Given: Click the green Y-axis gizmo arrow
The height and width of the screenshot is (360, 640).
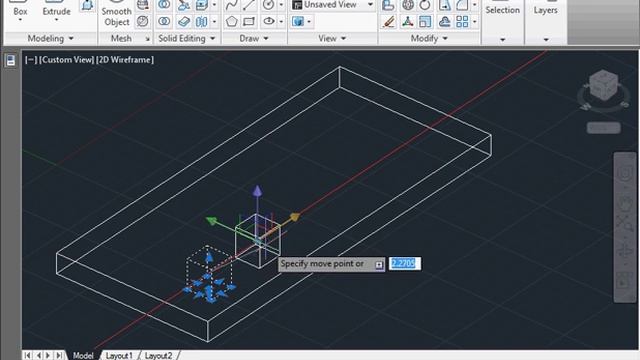Looking at the screenshot, I should tap(212, 221).
